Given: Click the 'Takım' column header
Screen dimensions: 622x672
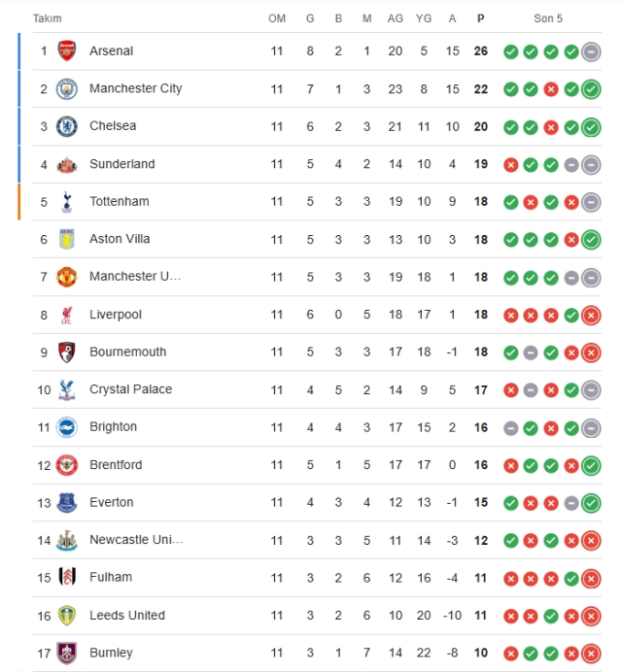Looking at the screenshot, I should (x=47, y=18).
